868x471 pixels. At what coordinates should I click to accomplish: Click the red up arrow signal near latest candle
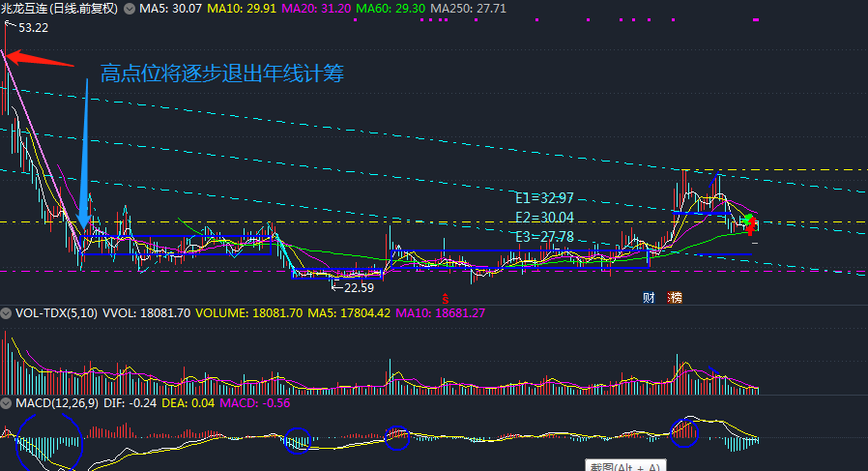click(x=751, y=226)
